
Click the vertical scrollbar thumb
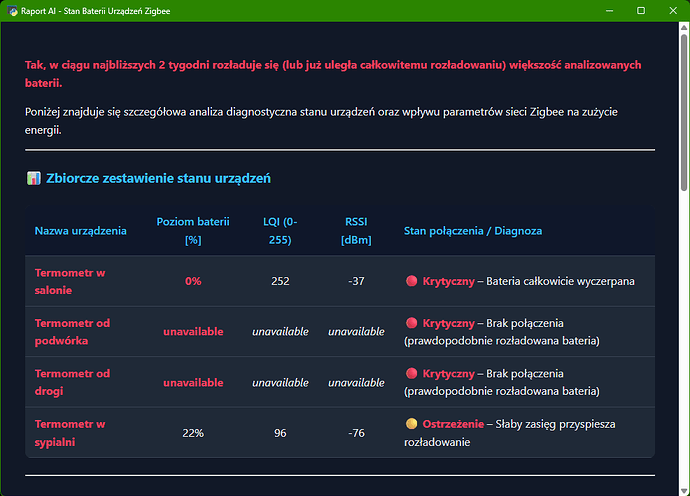click(684, 112)
